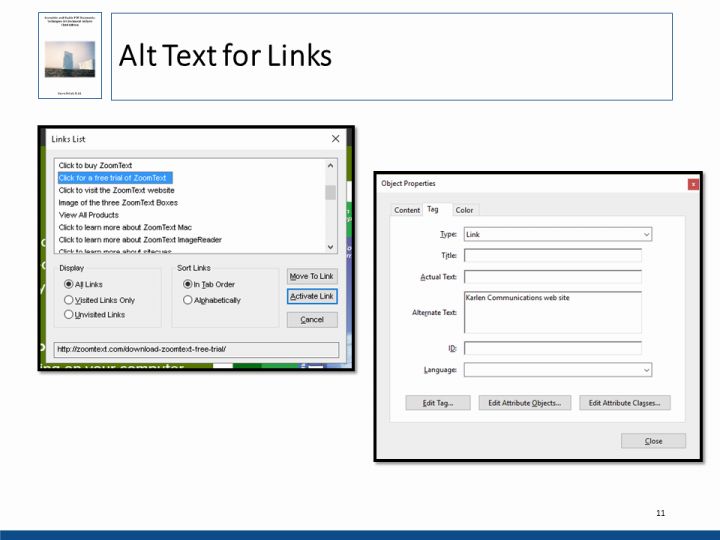Click the Activate Link button
This screenshot has height=540, width=720.
(x=312, y=296)
